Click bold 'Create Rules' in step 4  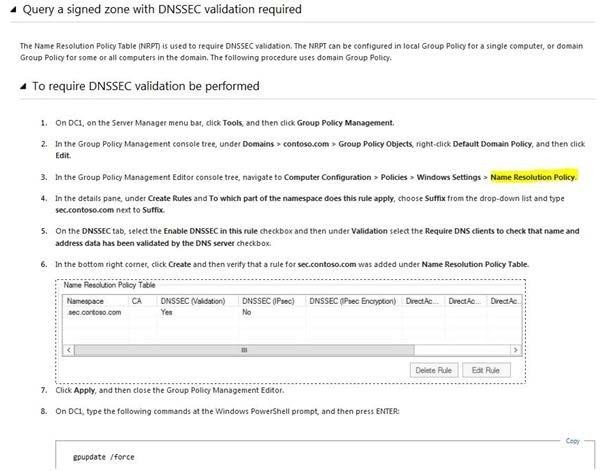170,199
